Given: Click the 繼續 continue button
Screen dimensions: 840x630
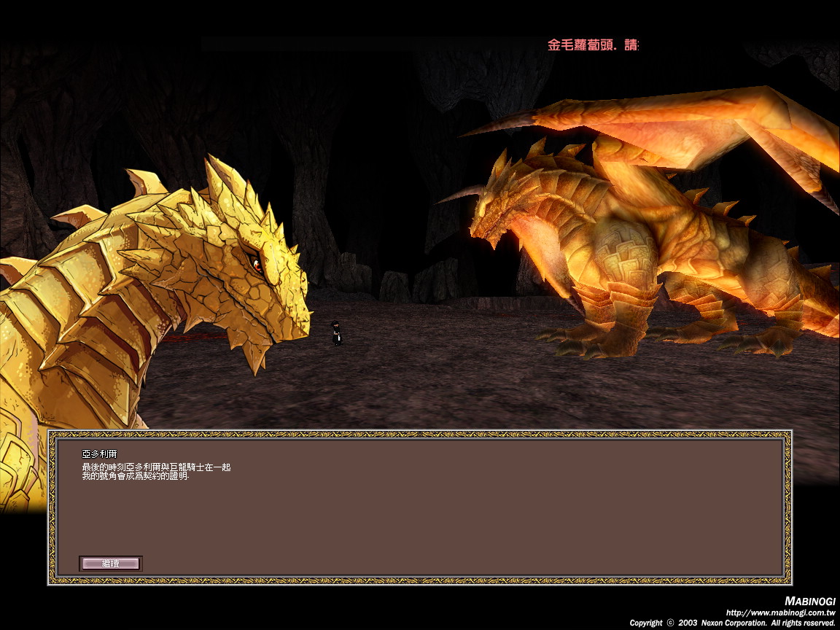Looking at the screenshot, I should coord(110,563).
